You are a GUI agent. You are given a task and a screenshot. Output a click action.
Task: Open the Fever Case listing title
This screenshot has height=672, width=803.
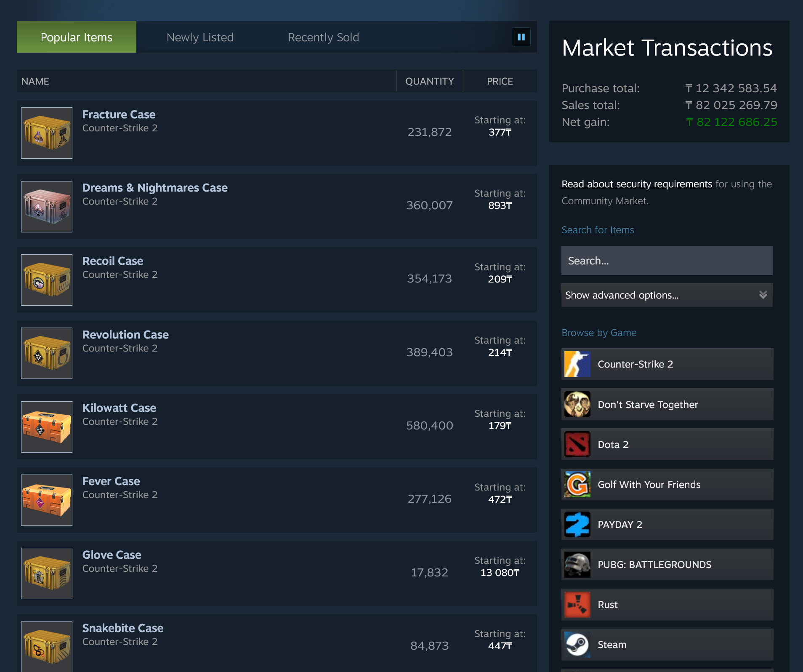tap(111, 481)
